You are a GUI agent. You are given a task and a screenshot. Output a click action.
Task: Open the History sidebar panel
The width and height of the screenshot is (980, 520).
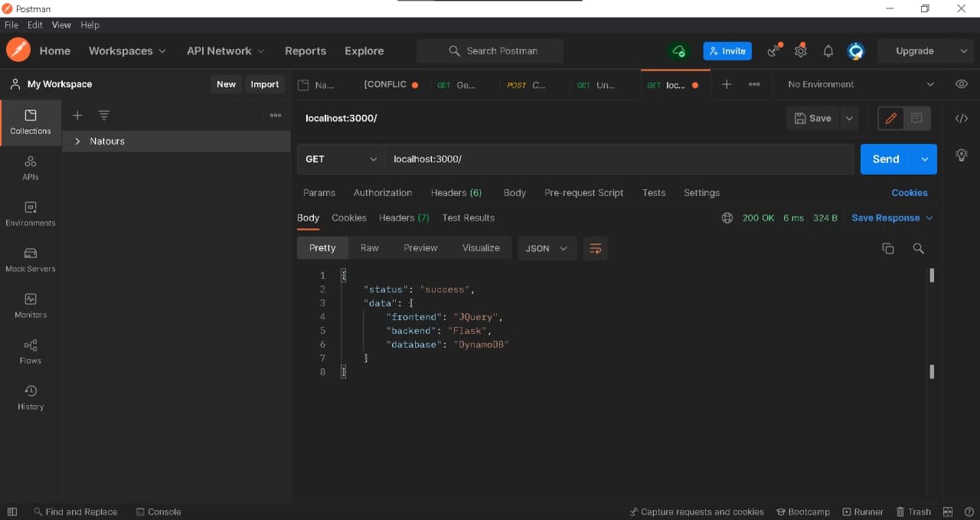(31, 398)
